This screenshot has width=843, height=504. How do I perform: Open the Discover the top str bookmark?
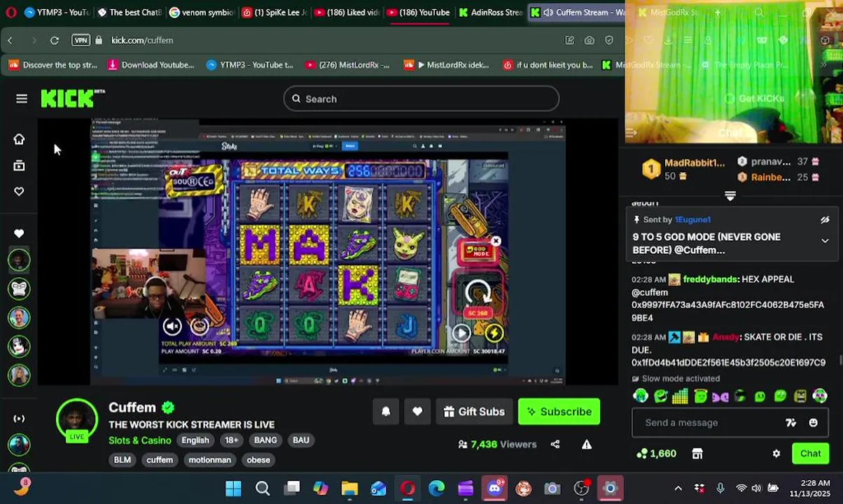click(53, 65)
